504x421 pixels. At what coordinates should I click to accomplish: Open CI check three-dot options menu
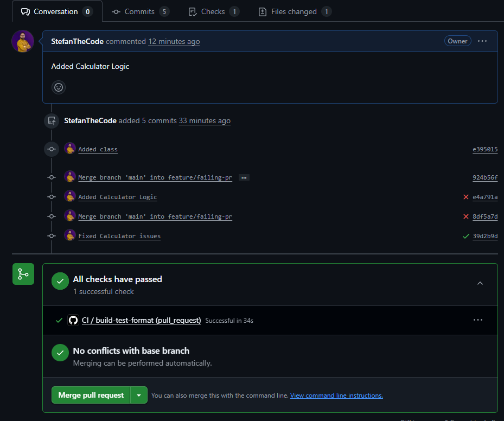(x=477, y=320)
